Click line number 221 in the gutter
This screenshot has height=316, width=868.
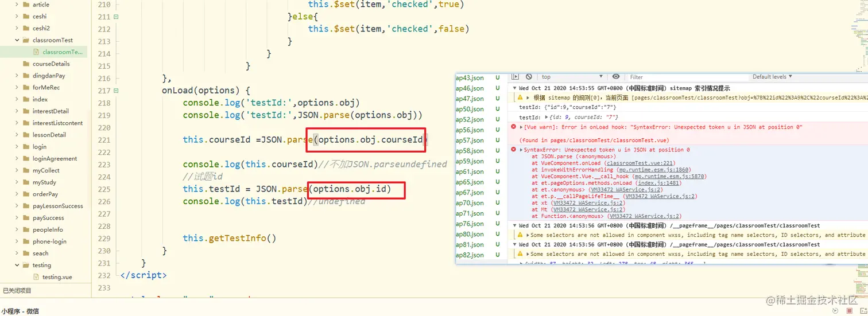tap(103, 139)
